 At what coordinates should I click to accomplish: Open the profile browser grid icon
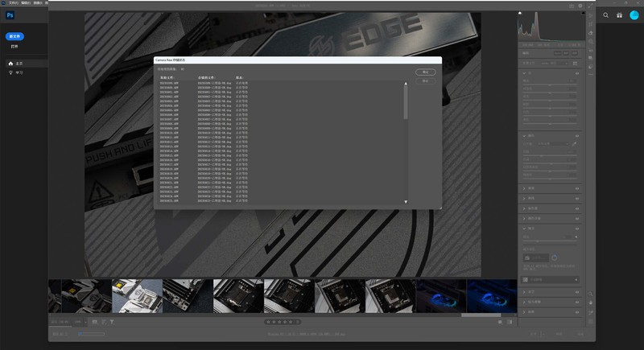[x=575, y=64]
